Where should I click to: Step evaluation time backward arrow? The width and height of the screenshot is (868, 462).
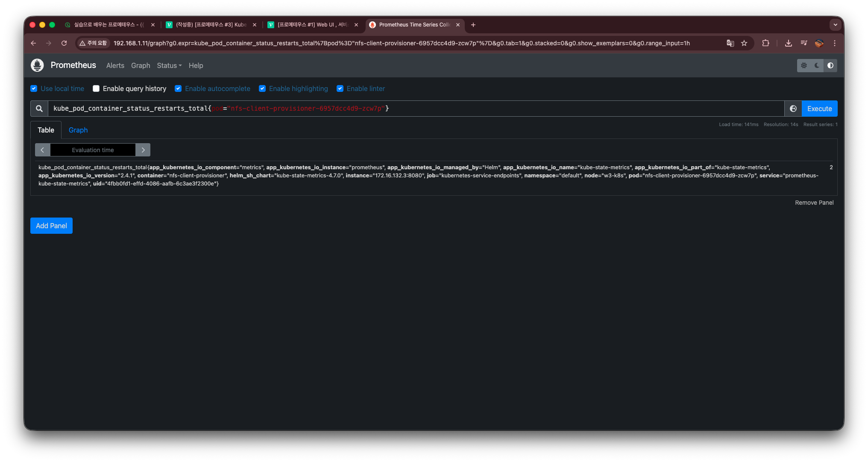pos(42,150)
